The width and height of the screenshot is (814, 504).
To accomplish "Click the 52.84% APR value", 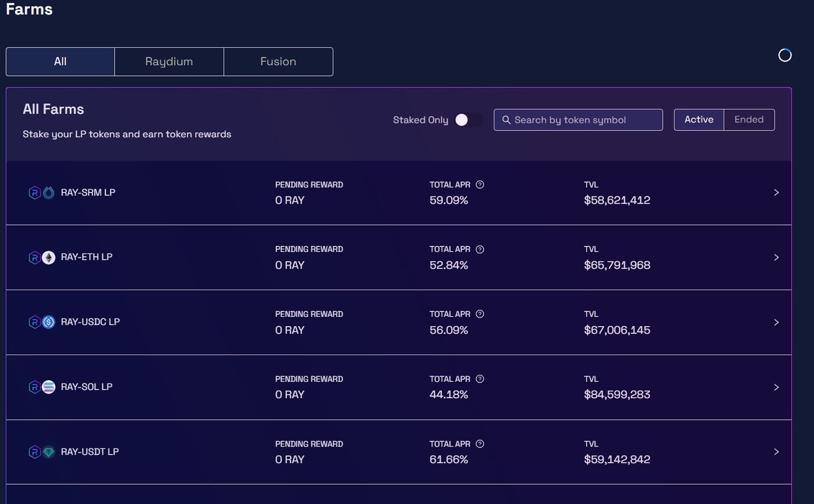I will click(449, 265).
